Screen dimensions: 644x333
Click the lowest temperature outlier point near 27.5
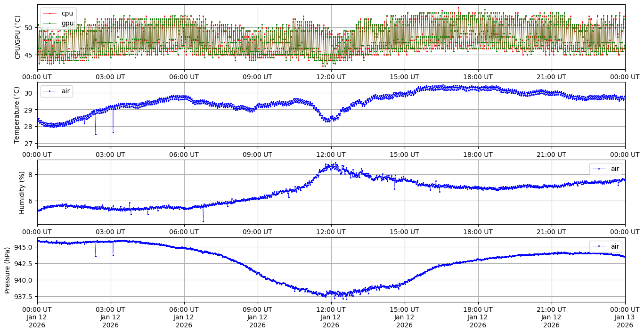96,134
